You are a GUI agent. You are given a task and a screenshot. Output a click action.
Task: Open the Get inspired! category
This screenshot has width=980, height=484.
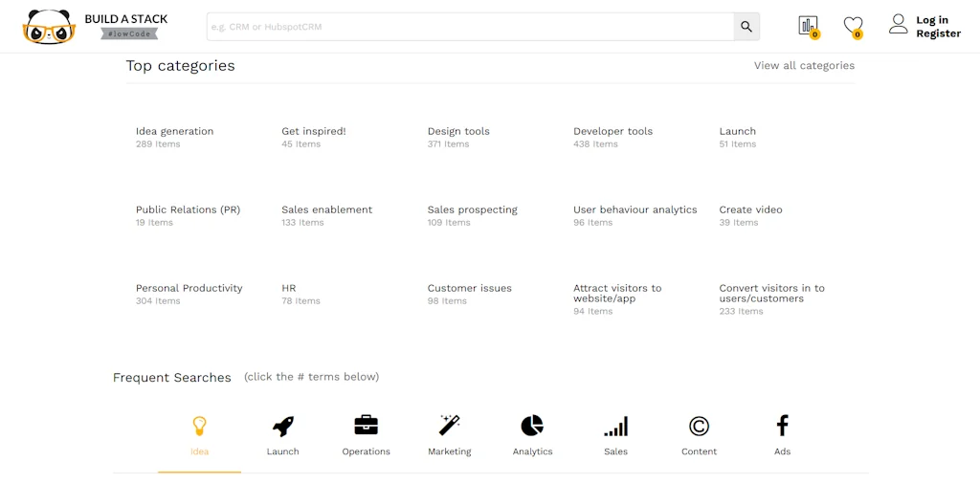click(x=314, y=131)
